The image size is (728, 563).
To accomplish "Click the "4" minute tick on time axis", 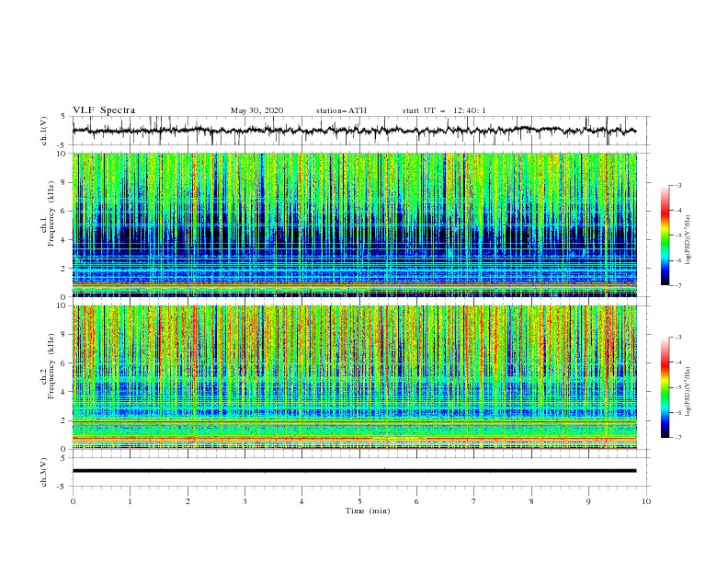I will 301,501.
